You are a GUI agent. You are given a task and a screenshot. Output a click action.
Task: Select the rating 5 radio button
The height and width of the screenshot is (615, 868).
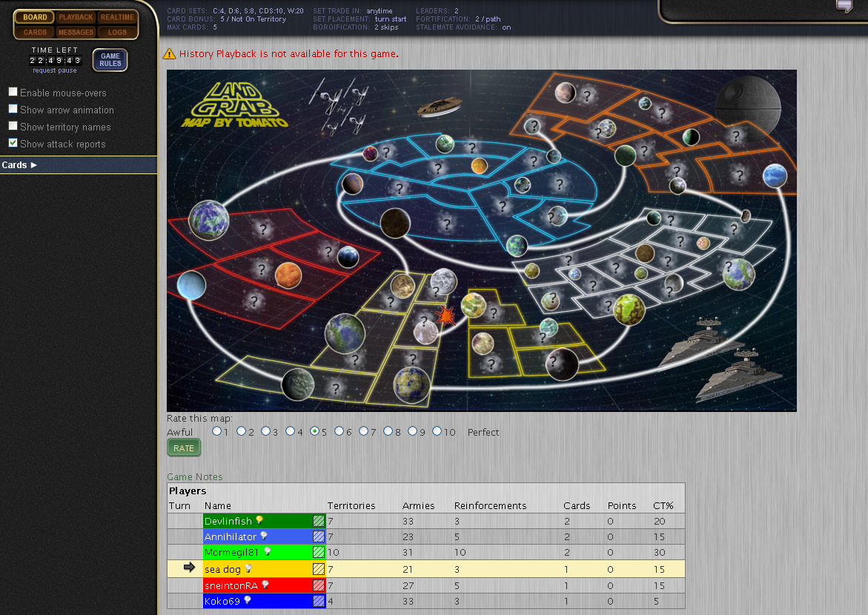click(314, 431)
